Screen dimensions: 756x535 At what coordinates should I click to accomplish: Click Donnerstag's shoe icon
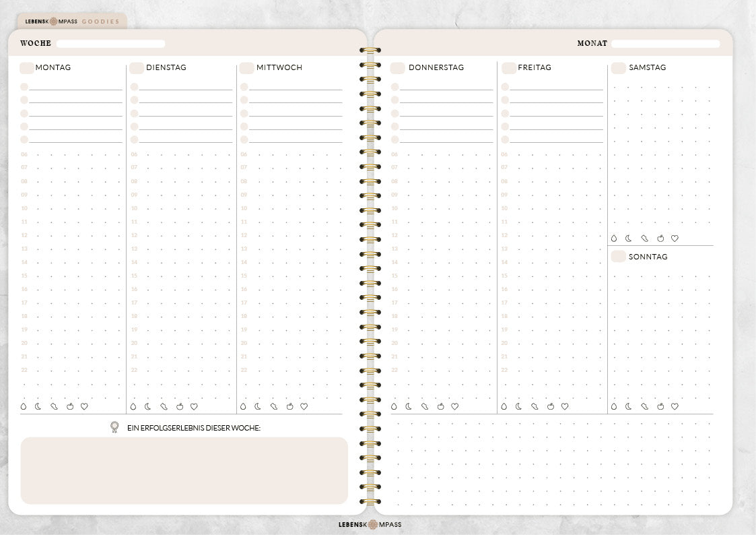coord(425,407)
